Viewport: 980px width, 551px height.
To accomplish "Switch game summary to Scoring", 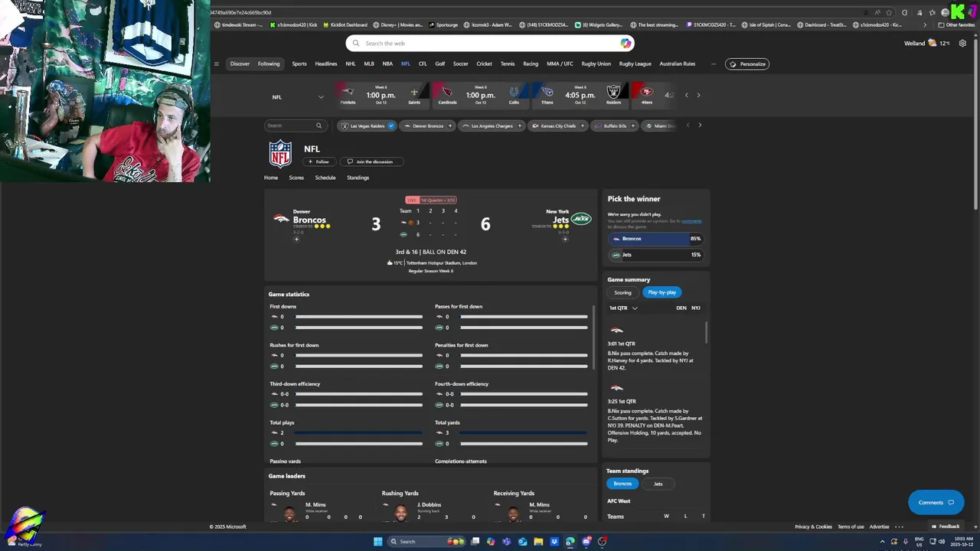I will point(622,292).
